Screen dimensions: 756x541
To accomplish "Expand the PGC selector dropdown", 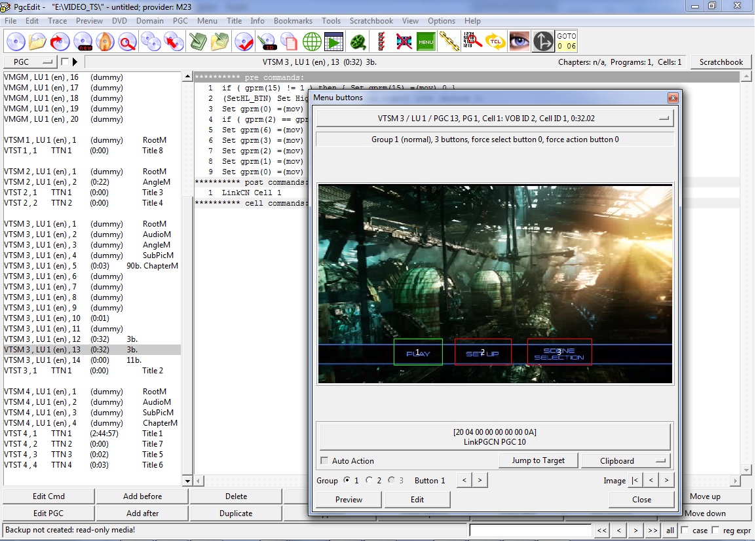I will (x=30, y=62).
